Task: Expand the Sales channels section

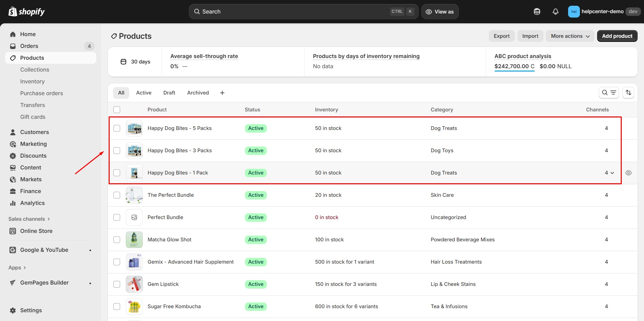Action: pyautogui.click(x=29, y=219)
